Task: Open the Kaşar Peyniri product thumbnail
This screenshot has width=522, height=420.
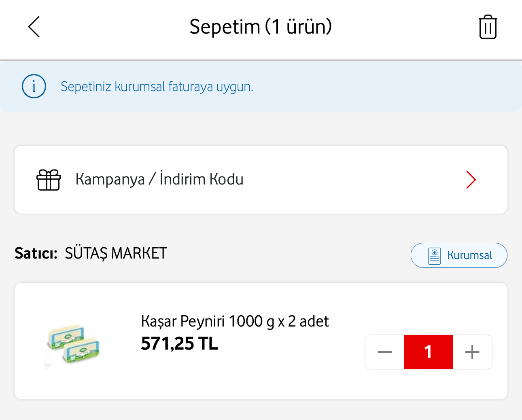Action: (x=72, y=344)
